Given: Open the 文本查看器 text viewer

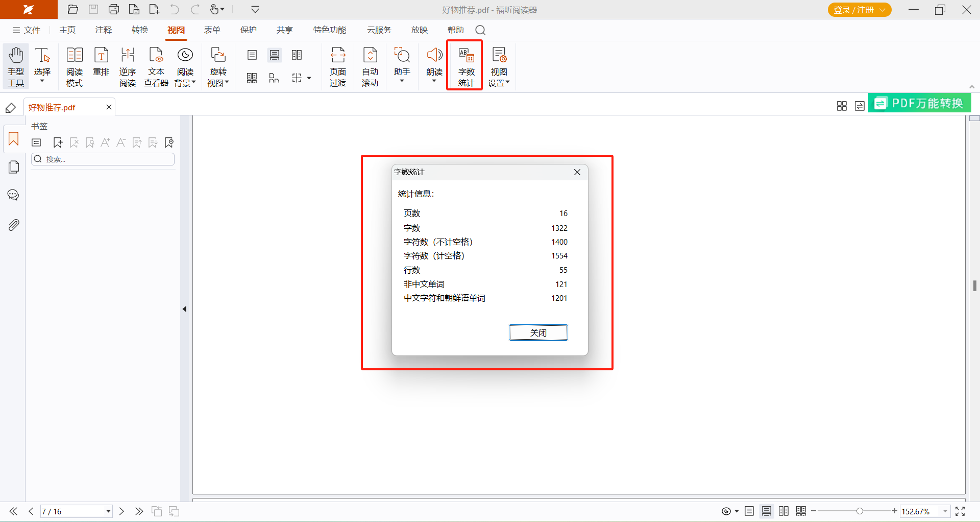Looking at the screenshot, I should (x=156, y=66).
